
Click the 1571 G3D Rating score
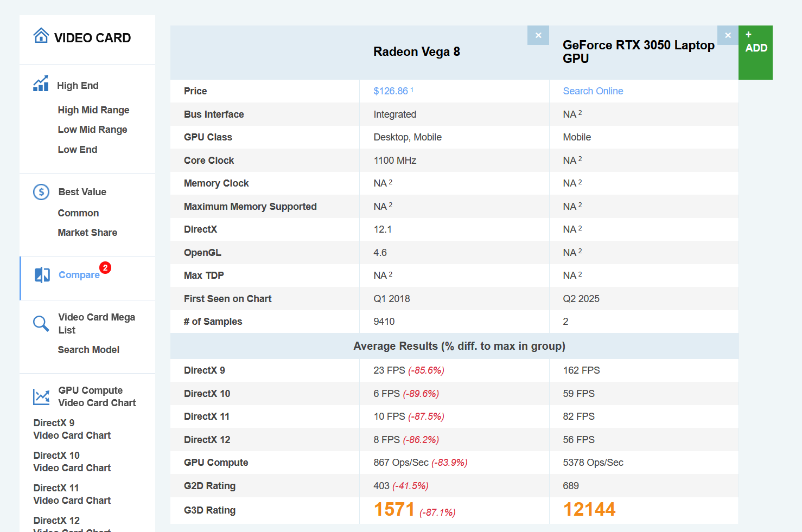click(x=394, y=509)
